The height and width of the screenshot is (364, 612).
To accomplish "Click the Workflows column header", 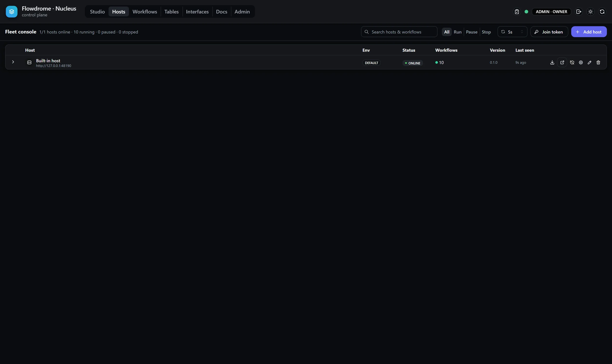I will tap(446, 50).
